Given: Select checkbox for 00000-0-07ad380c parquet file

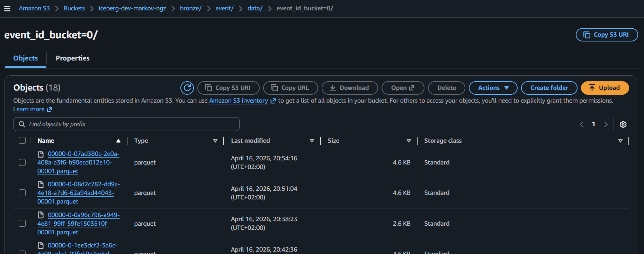Looking at the screenshot, I should (22, 162).
